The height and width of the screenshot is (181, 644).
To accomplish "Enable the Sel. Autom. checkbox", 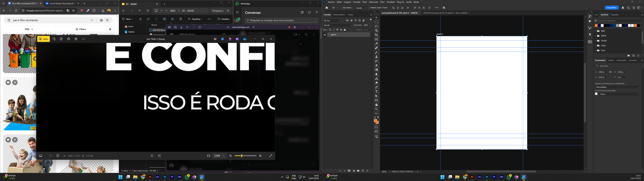I will tap(341, 8).
